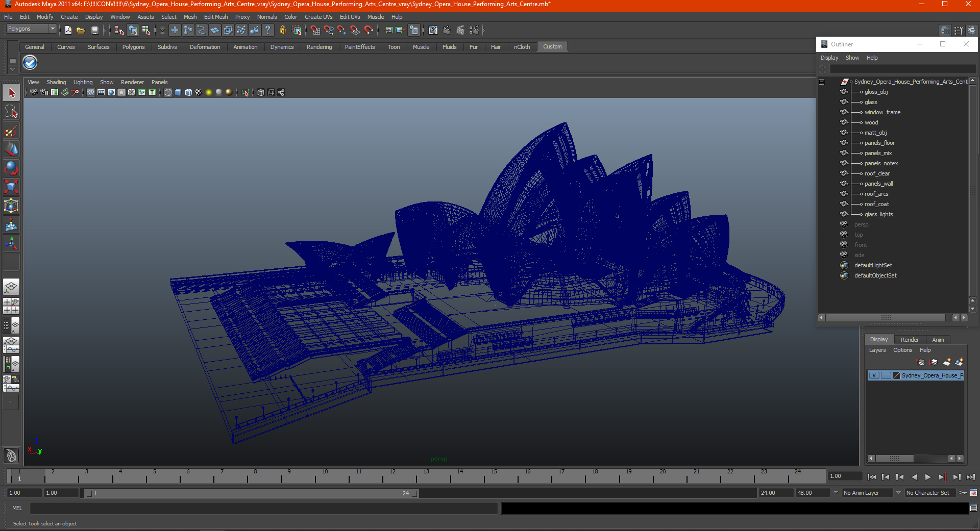The width and height of the screenshot is (980, 531).
Task: Expand the quick layout options arrow in toolbox
Action: pos(10,402)
